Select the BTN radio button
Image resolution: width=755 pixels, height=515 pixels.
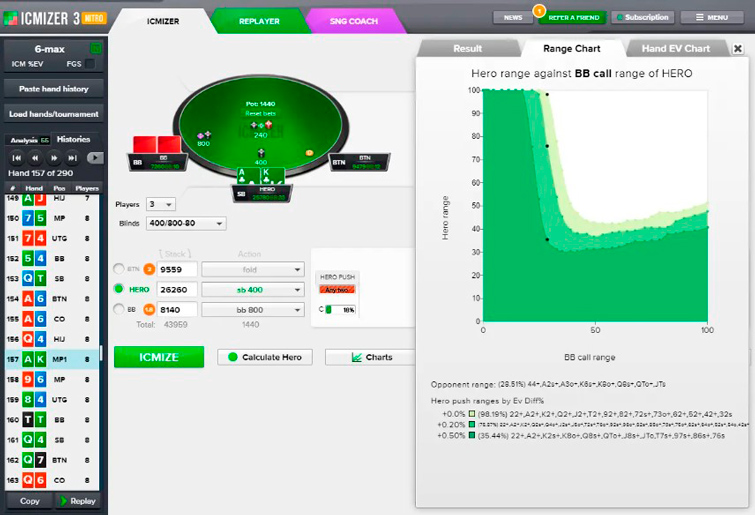click(x=118, y=269)
